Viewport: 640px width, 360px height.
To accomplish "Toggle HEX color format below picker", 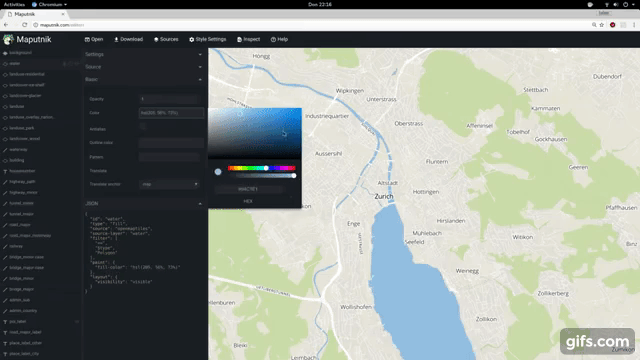I will [x=248, y=201].
